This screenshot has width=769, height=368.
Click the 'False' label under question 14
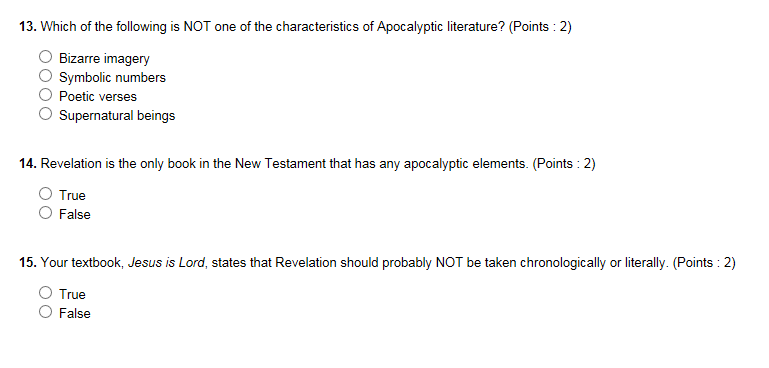coord(75,215)
